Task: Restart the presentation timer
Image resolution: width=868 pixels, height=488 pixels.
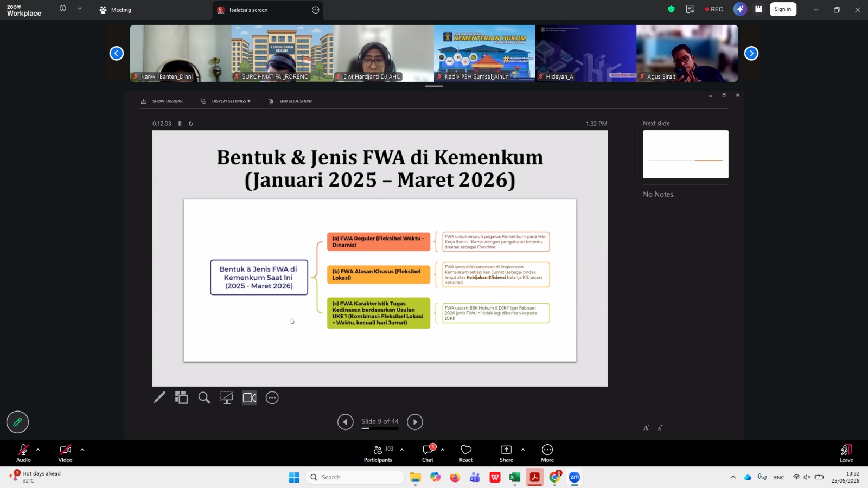Action: (191, 124)
